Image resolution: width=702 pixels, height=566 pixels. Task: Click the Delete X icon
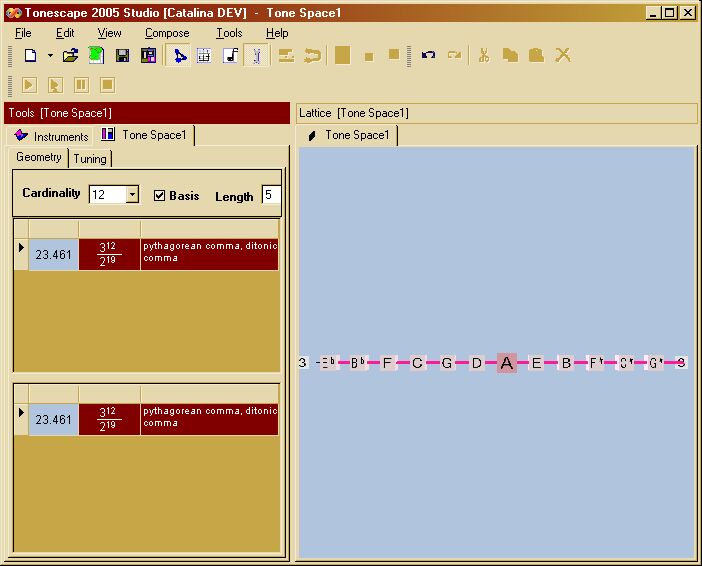[563, 55]
